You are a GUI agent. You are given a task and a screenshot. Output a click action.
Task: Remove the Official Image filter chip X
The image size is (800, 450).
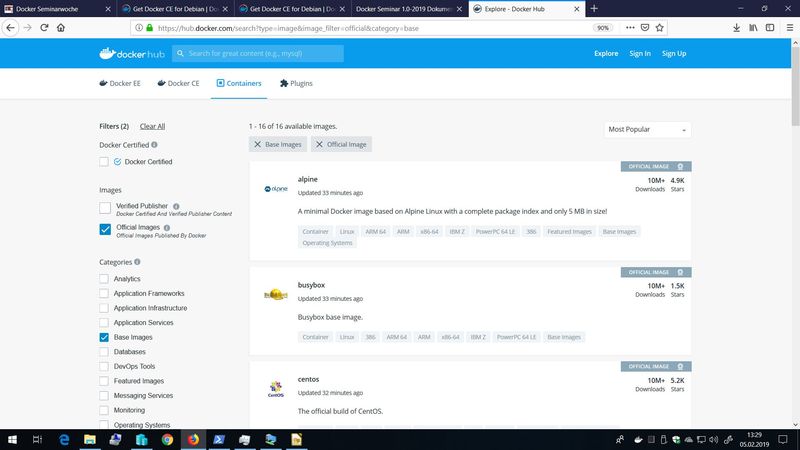point(319,144)
